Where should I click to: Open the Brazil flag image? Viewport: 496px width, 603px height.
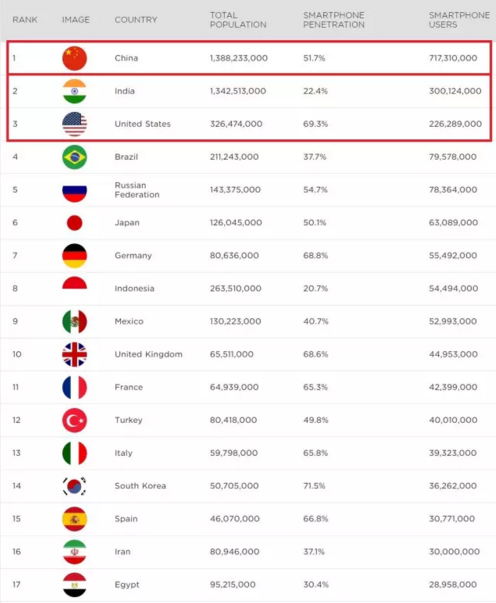click(75, 157)
